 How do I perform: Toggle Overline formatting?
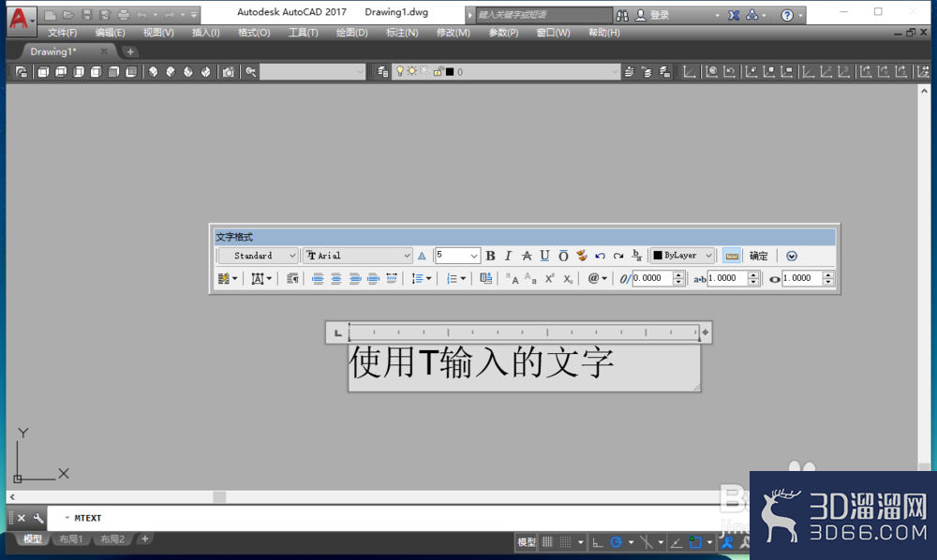[563, 256]
